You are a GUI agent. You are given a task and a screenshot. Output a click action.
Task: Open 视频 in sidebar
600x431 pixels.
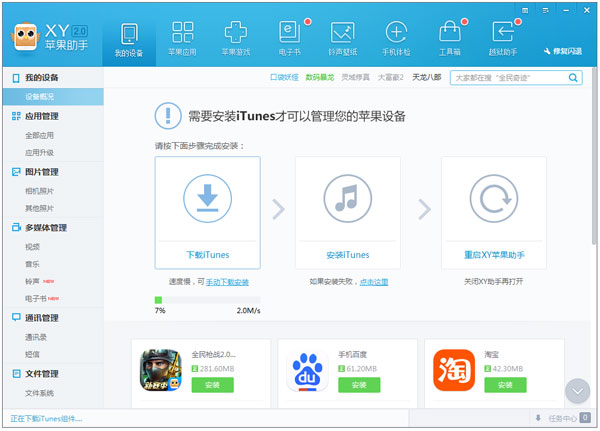coord(33,247)
